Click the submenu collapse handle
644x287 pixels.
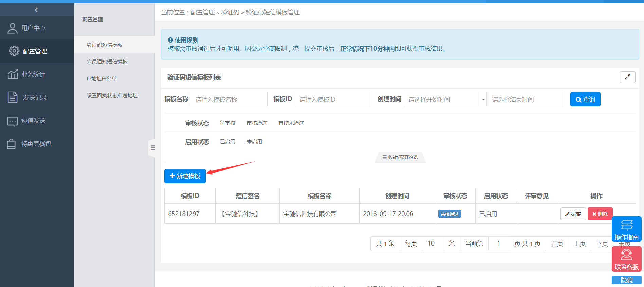coord(152,148)
